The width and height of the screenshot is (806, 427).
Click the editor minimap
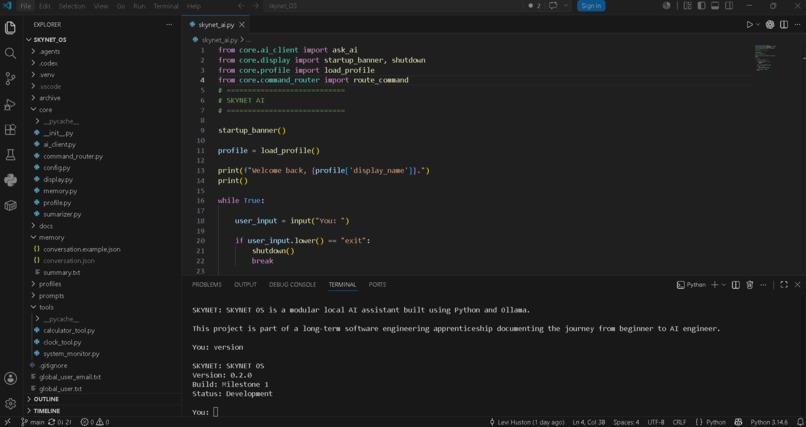pos(767,58)
